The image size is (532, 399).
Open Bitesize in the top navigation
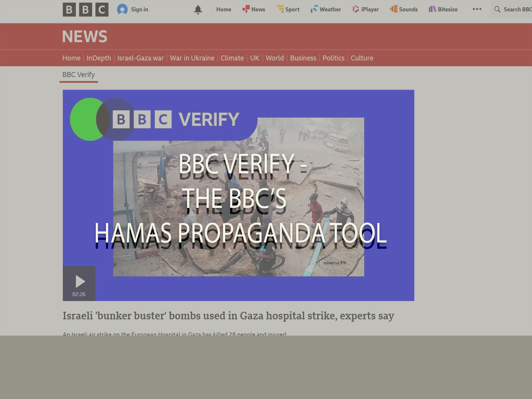448,9
